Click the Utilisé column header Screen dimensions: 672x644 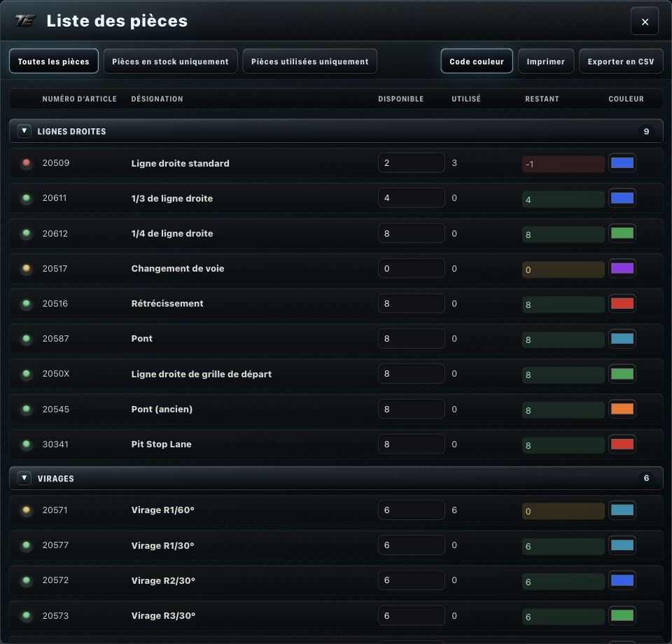[466, 99]
